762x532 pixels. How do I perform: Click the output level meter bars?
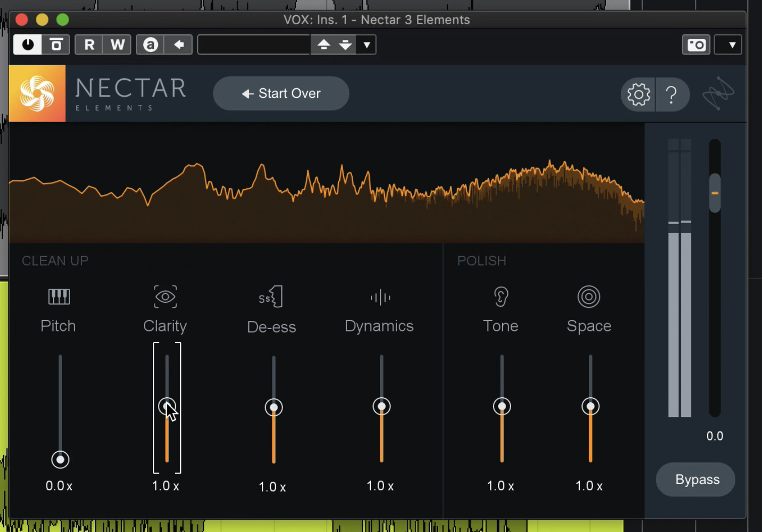point(680,278)
